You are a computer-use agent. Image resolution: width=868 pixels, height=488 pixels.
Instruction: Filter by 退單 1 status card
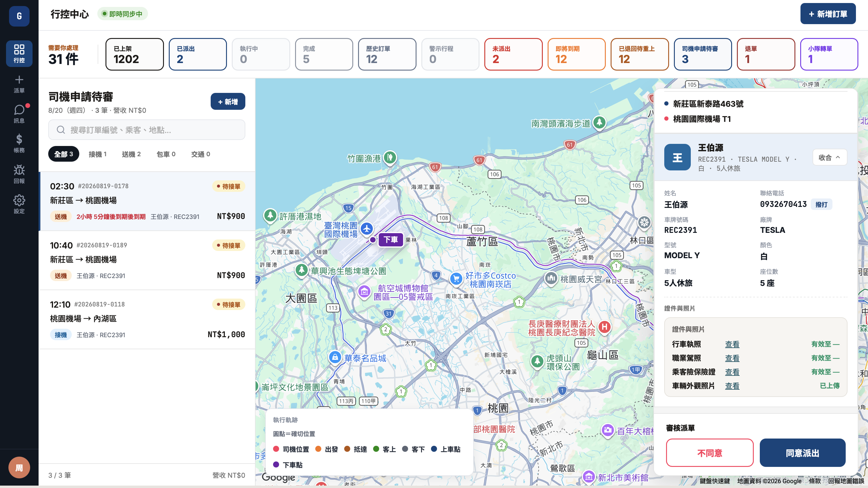click(x=766, y=54)
